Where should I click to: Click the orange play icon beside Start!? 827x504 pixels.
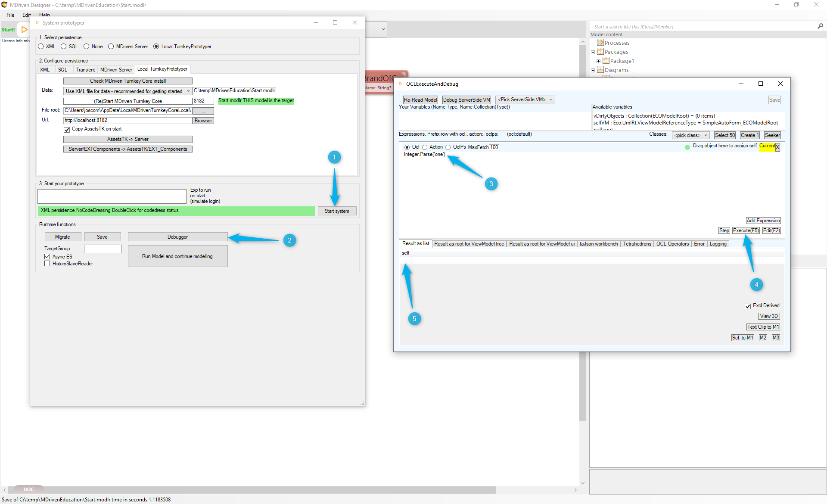pyautogui.click(x=24, y=30)
